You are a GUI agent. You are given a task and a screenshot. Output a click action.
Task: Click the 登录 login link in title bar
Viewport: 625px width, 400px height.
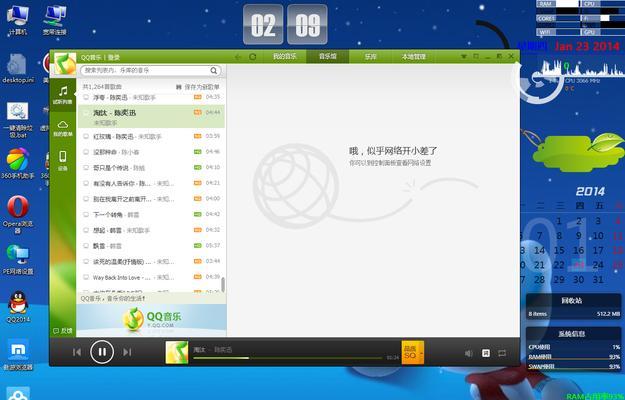[x=114, y=57]
